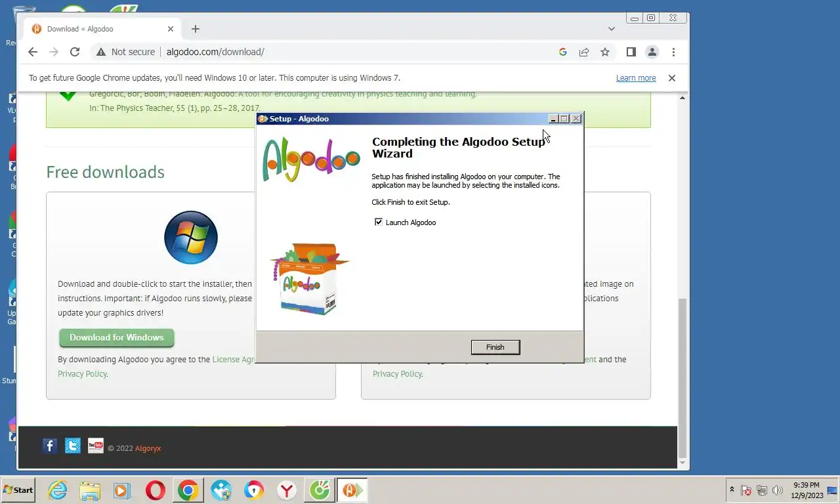Open the Twitter icon in footer
This screenshot has height=504, width=840.
point(73,446)
